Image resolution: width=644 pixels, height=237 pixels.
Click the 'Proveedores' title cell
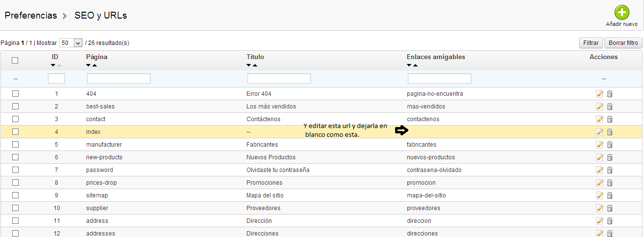pos(265,208)
